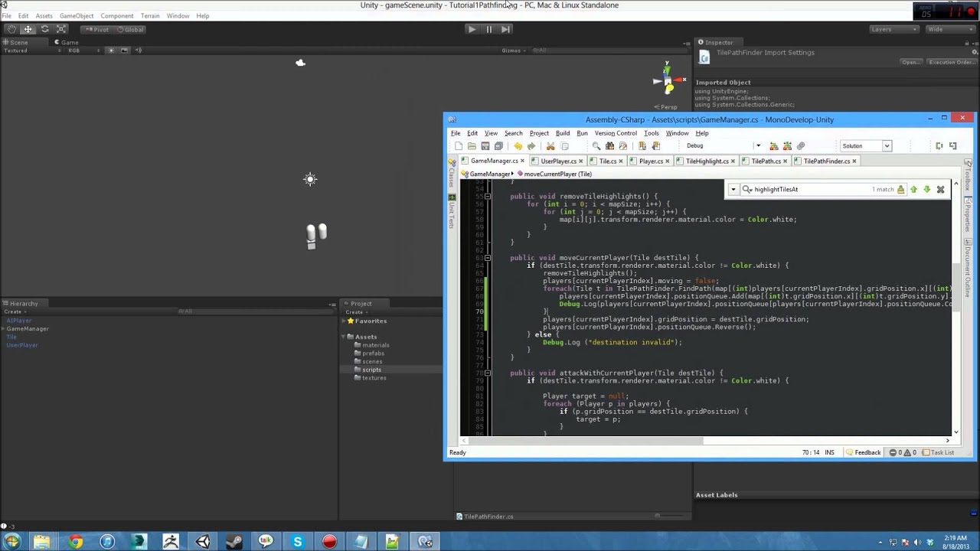The height and width of the screenshot is (551, 980).
Task: Select AIPlayer in Hierarchy
Action: click(x=19, y=321)
